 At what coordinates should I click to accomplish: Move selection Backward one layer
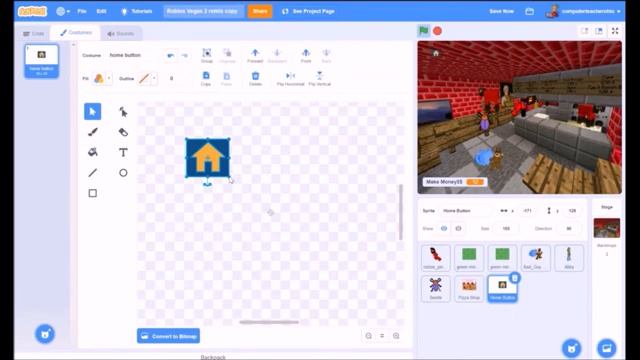[277, 56]
